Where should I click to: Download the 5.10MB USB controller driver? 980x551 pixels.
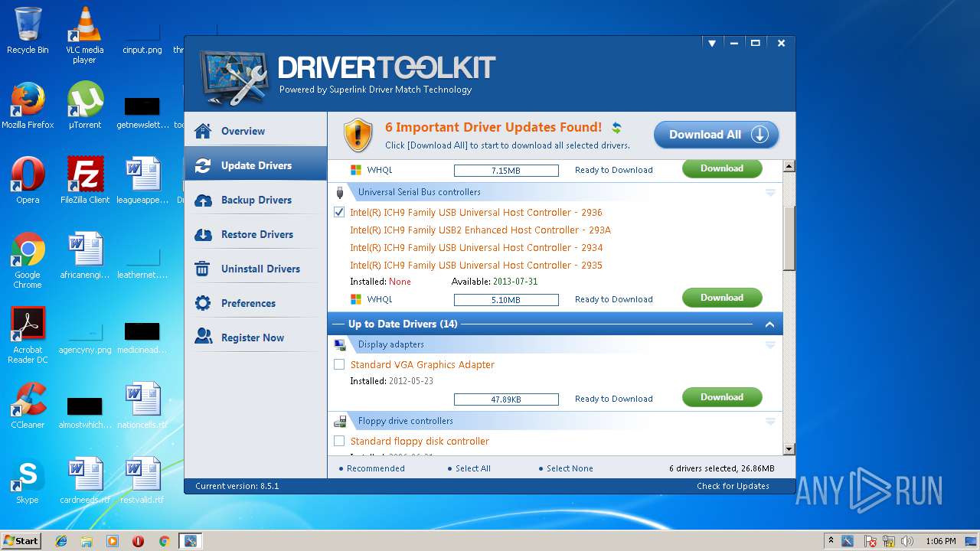[x=722, y=298]
